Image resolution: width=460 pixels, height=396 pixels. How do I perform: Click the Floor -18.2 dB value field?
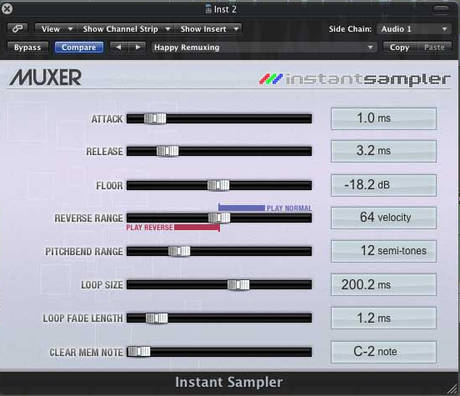[x=384, y=185]
